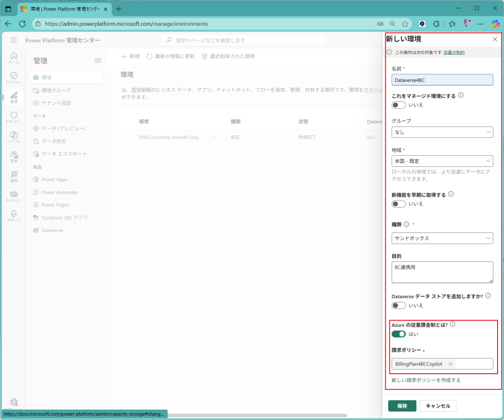Image resolution: width=504 pixels, height=420 pixels.
Task: Click the キャンセル button
Action: point(438,406)
